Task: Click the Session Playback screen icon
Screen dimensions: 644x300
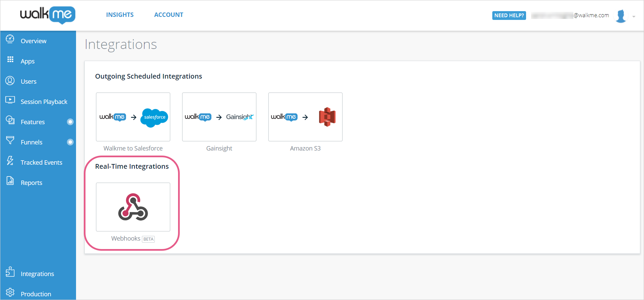Action: (x=10, y=100)
